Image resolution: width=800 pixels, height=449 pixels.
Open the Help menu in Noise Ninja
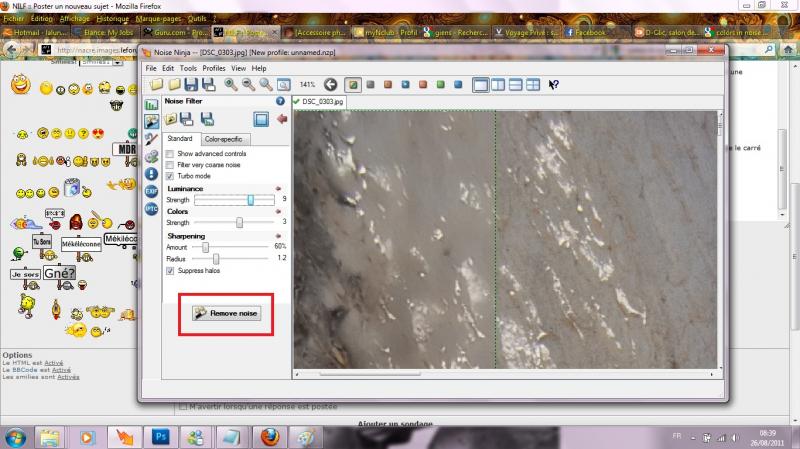[x=259, y=68]
